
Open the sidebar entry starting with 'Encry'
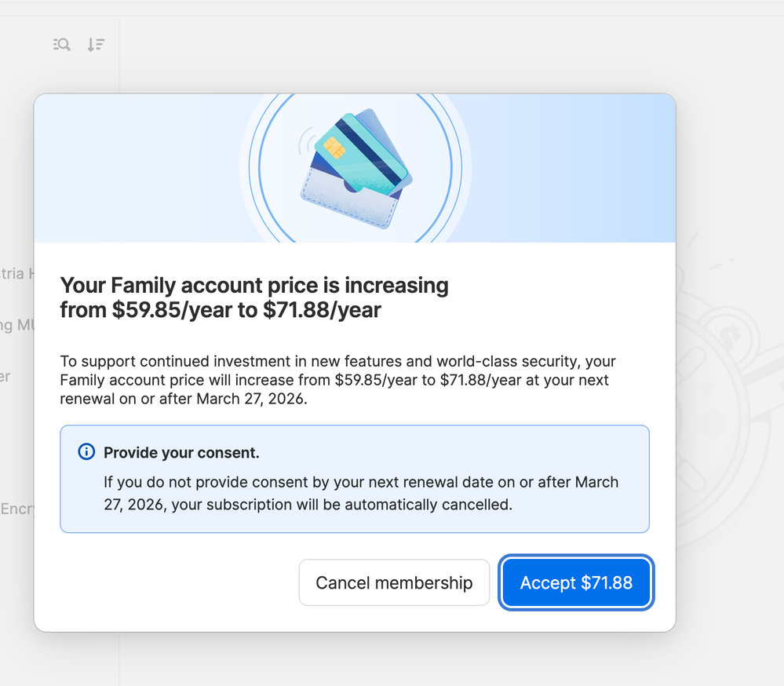click(x=17, y=509)
